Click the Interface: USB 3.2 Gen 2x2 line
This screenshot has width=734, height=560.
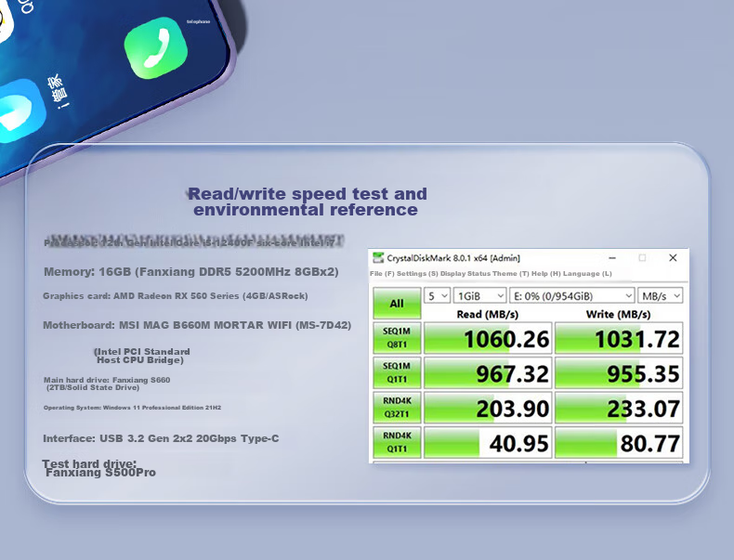point(161,438)
